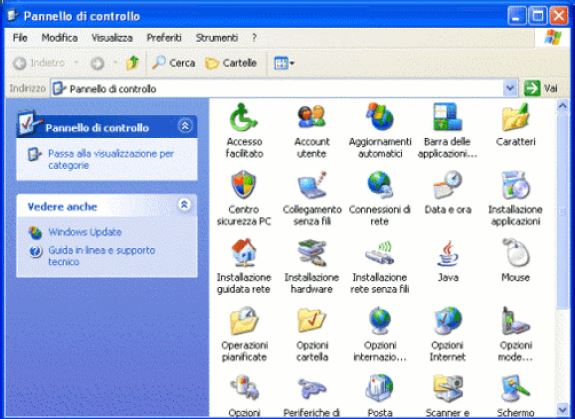Open Centro sicurezza PC shield icon
Image resolution: width=575 pixels, height=419 pixels.
point(244,198)
